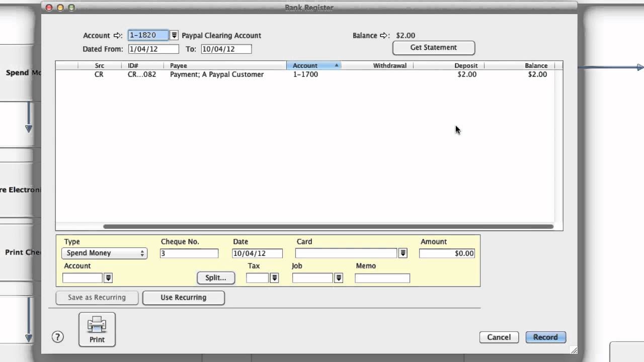This screenshot has height=362, width=644.
Task: Click the ID# column header
Action: [x=142, y=65]
